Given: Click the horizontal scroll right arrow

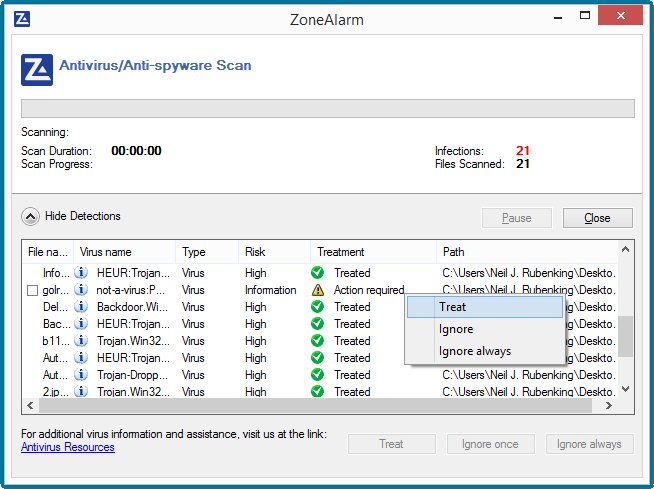Looking at the screenshot, I should (609, 405).
